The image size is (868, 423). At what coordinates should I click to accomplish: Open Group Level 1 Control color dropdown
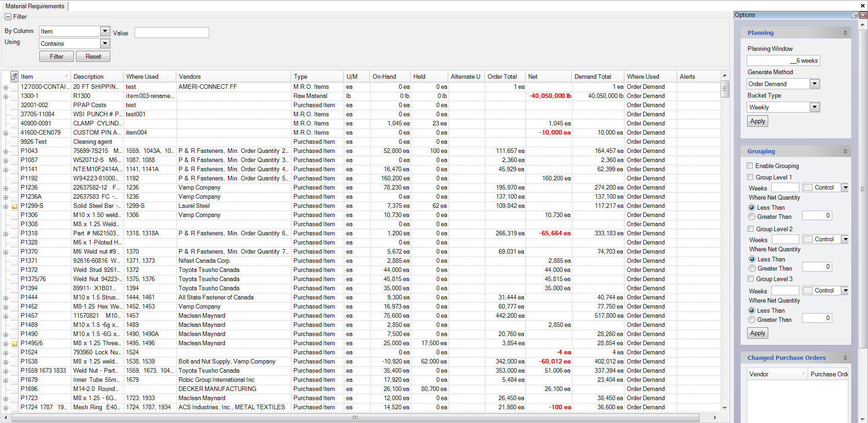tap(845, 188)
